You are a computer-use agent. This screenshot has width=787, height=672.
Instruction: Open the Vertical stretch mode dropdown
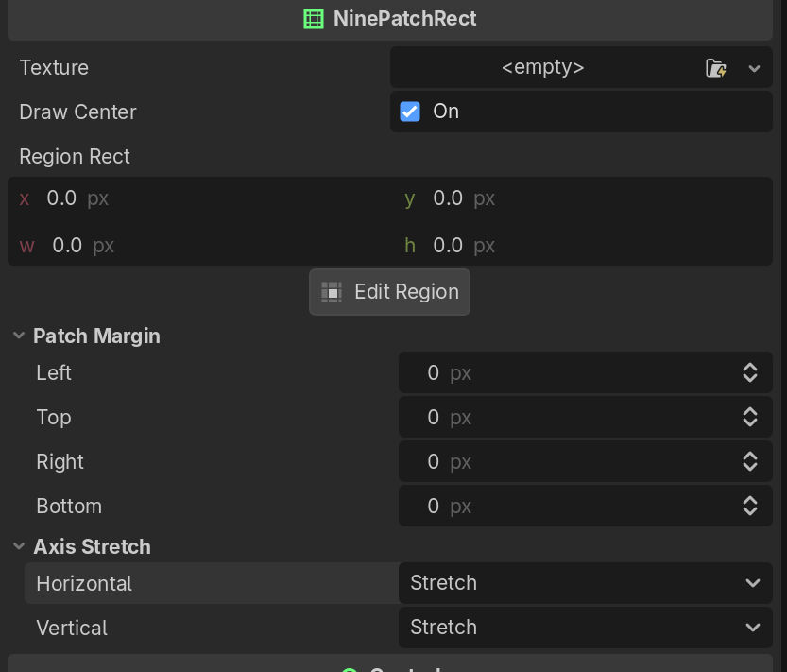[x=585, y=628]
